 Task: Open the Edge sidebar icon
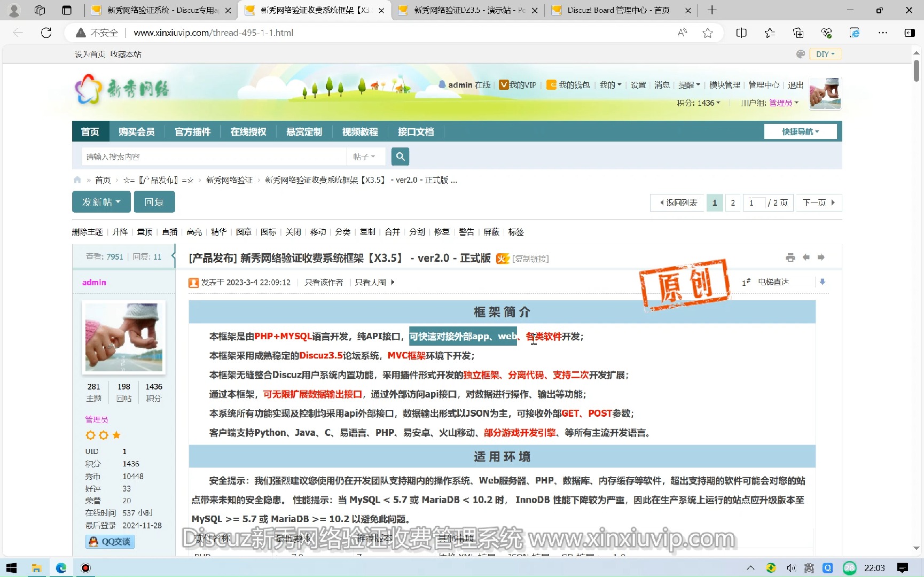pyautogui.click(x=910, y=33)
